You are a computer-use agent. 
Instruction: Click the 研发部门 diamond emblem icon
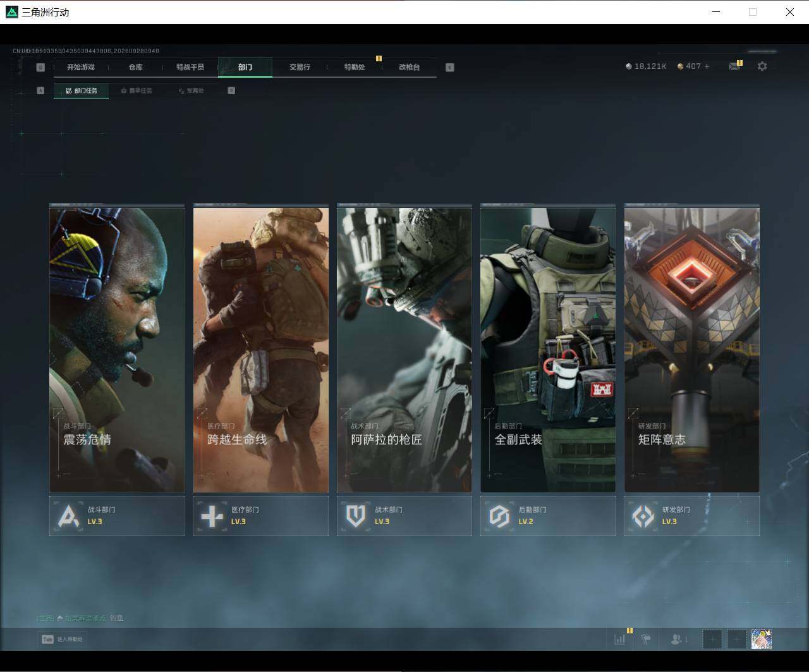click(x=643, y=516)
